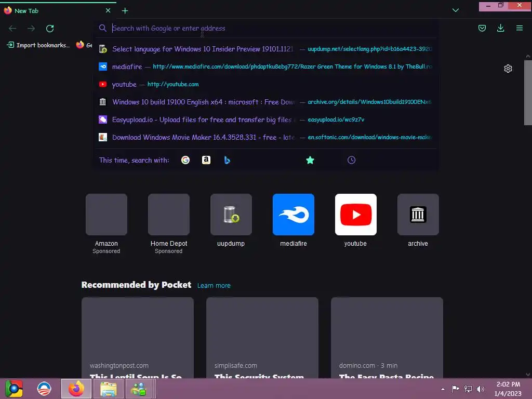Reload the page with the refresh icon
Viewport: 532px width, 399px height.
pos(50,29)
